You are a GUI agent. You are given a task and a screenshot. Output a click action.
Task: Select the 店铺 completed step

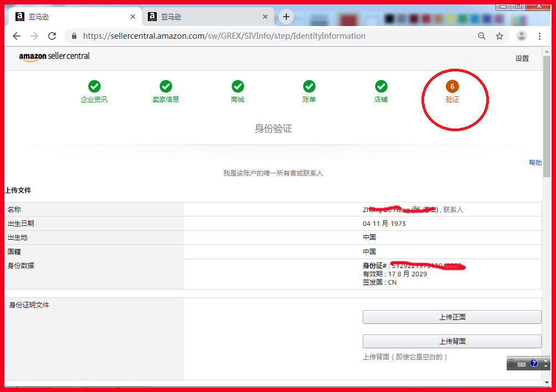381,92
